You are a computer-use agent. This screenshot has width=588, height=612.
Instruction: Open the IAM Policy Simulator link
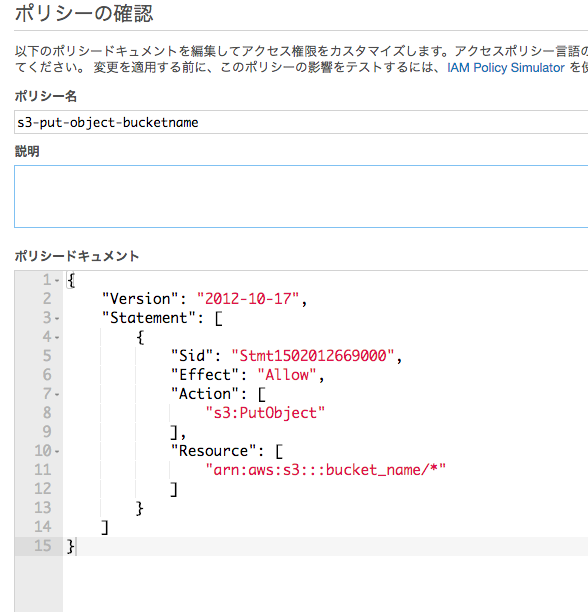point(506,68)
